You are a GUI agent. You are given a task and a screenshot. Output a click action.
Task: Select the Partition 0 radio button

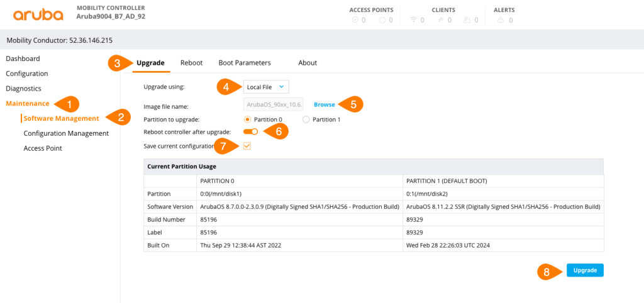pyautogui.click(x=247, y=119)
